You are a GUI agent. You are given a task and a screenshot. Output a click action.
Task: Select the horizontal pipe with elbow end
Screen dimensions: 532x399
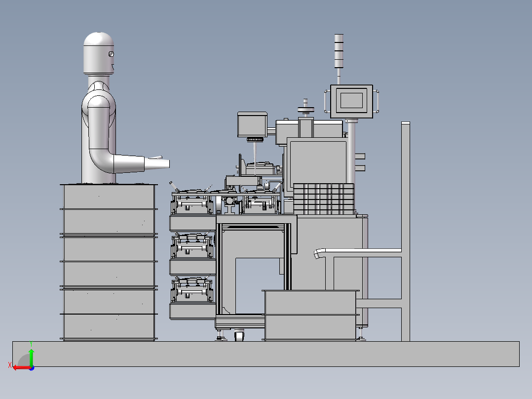[x=358, y=253]
